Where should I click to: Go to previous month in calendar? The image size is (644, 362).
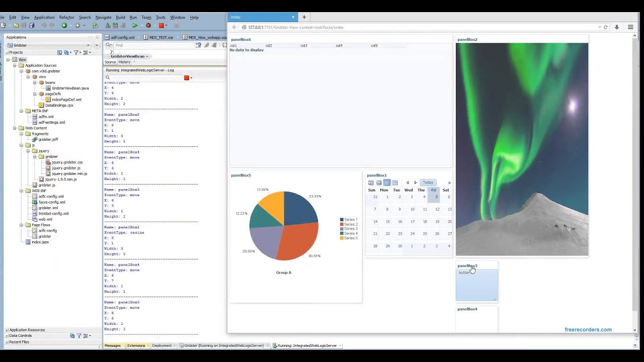[408, 183]
